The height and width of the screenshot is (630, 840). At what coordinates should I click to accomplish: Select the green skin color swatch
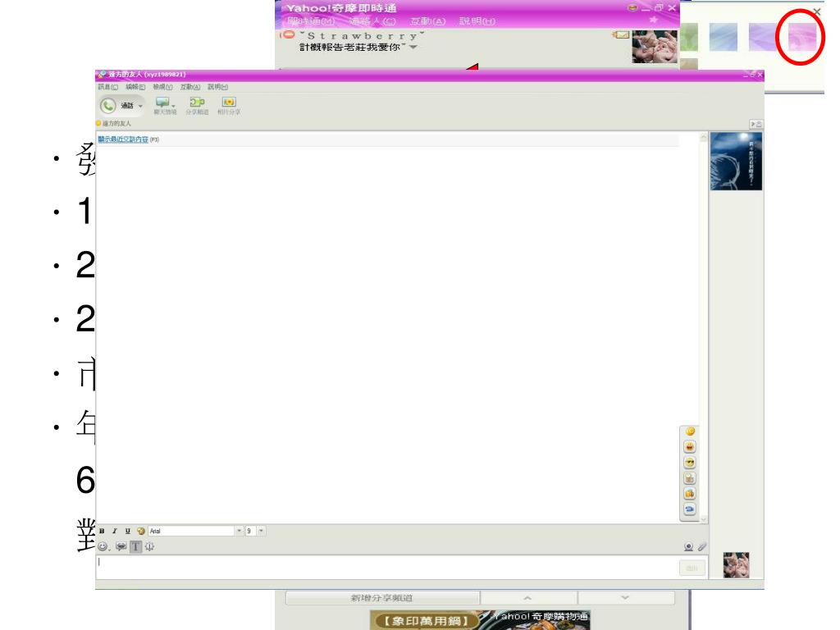tap(689, 37)
